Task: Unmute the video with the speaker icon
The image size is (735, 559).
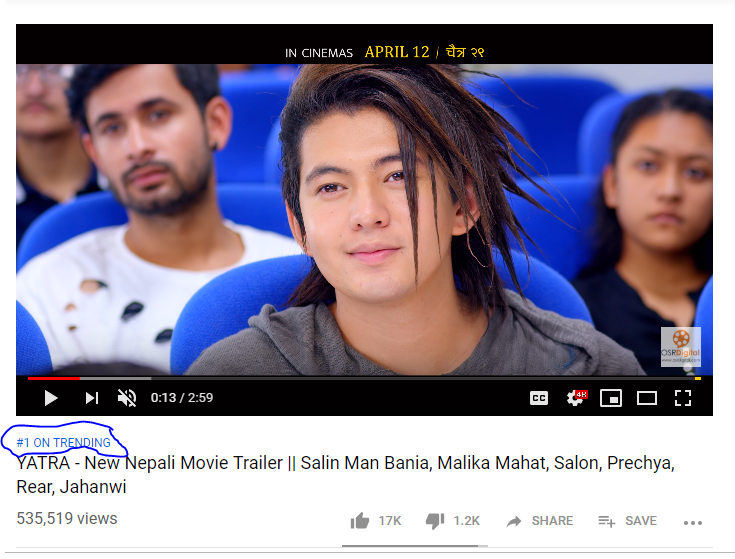Action: [x=127, y=398]
